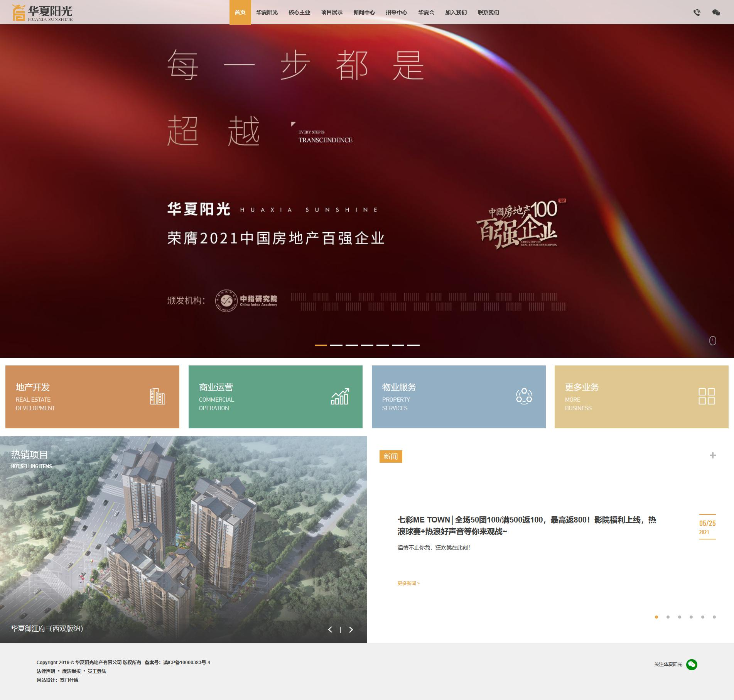Click the 荣膺2021中国房地产百强企业 banner text
Viewport: 734px width, 700px height.
pos(276,238)
